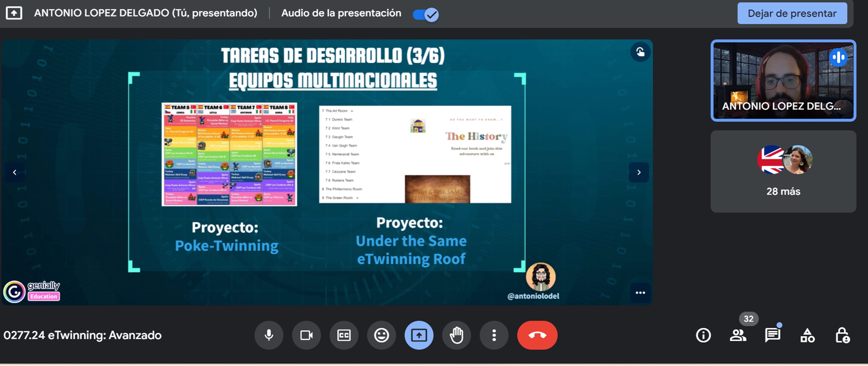Open meeting details info icon
The height and width of the screenshot is (366, 868).
(703, 335)
